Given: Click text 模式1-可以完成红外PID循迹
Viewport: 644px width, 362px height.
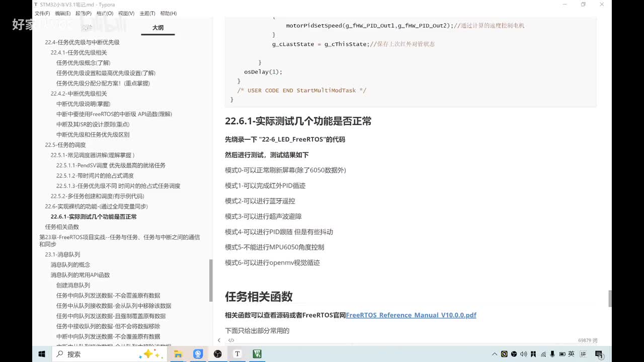Looking at the screenshot, I should (265, 186).
